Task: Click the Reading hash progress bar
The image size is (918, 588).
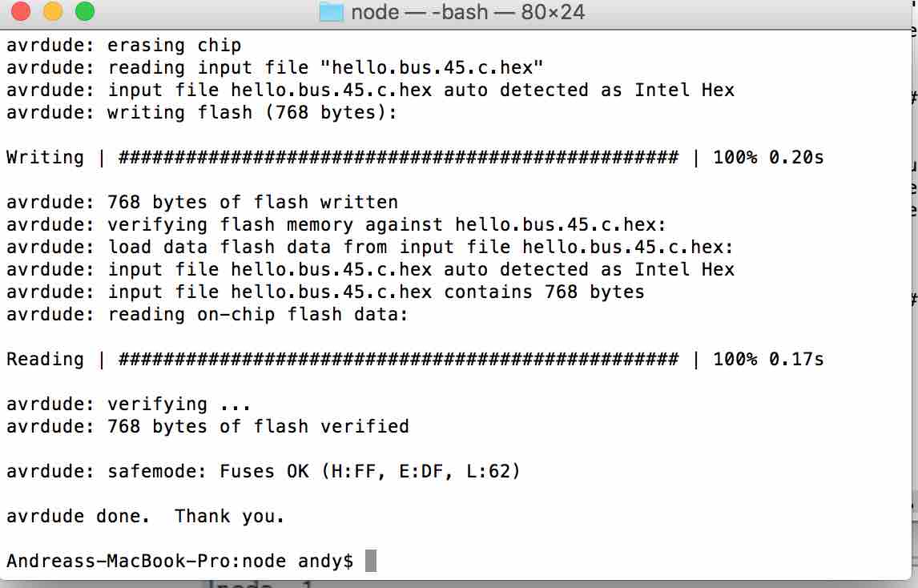Action: pyautogui.click(x=398, y=358)
